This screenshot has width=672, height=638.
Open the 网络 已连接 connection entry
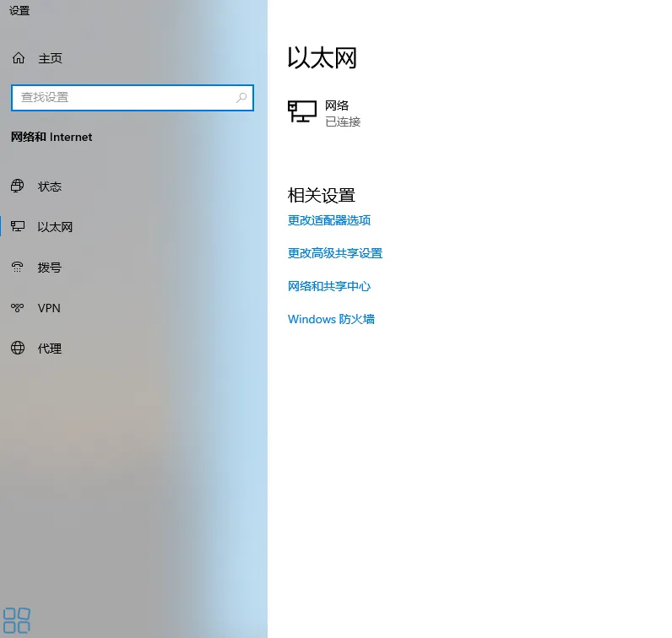coord(324,113)
